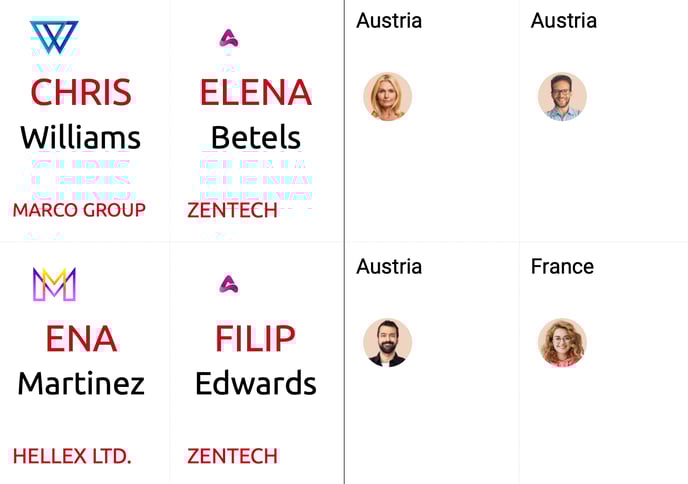This screenshot has width=688, height=484.
Task: Click the Williams surname
Action: pyautogui.click(x=81, y=137)
